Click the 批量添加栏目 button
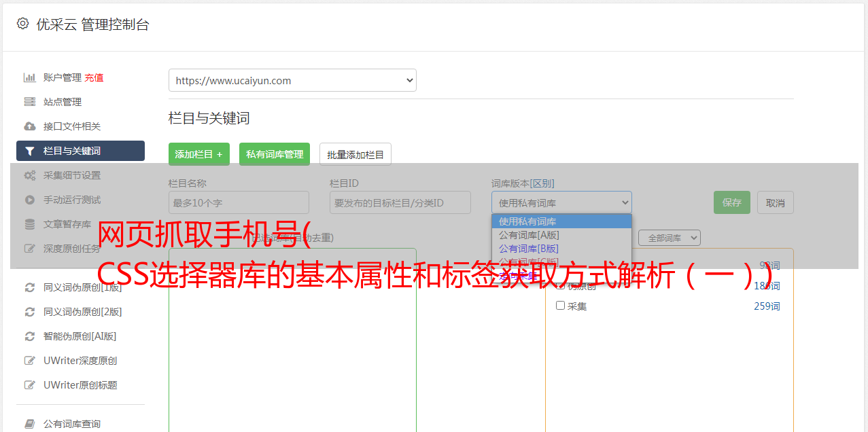This screenshot has height=432, width=868. [355, 154]
